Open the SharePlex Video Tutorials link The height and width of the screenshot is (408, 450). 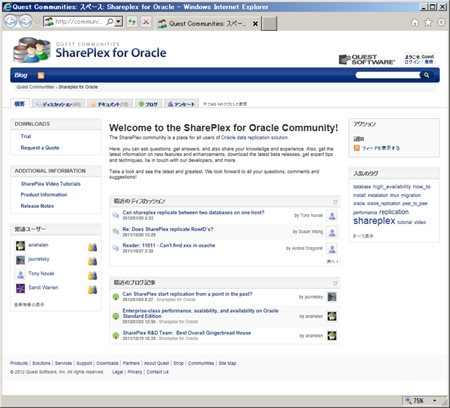[x=51, y=184]
